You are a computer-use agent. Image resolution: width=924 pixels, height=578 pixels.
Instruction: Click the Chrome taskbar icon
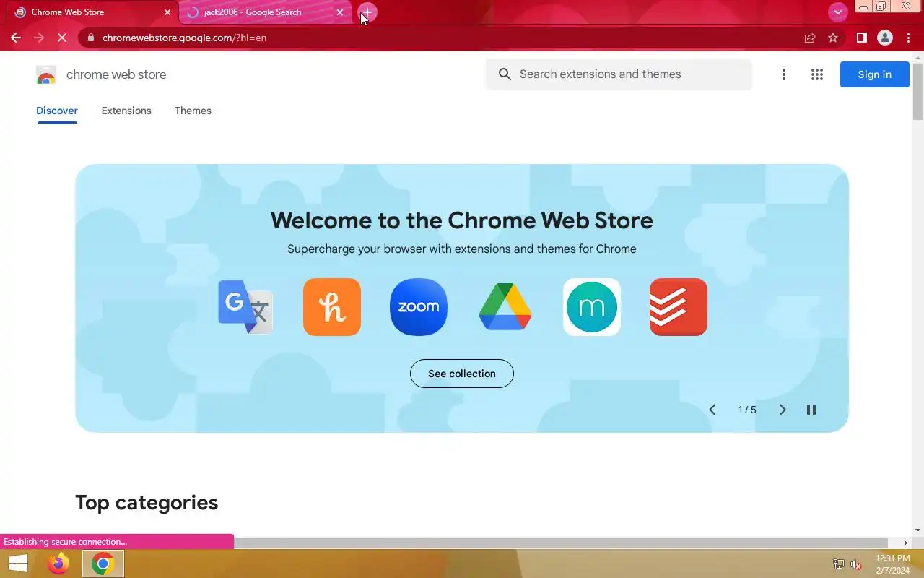click(103, 564)
